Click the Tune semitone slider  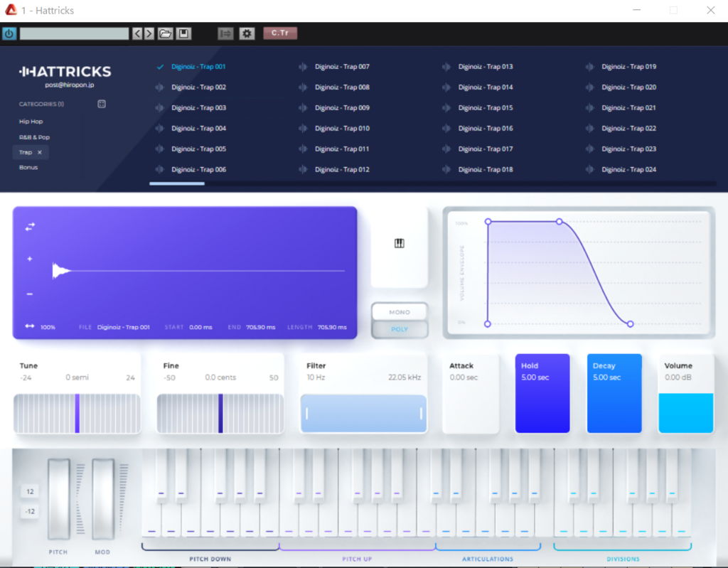coord(77,413)
